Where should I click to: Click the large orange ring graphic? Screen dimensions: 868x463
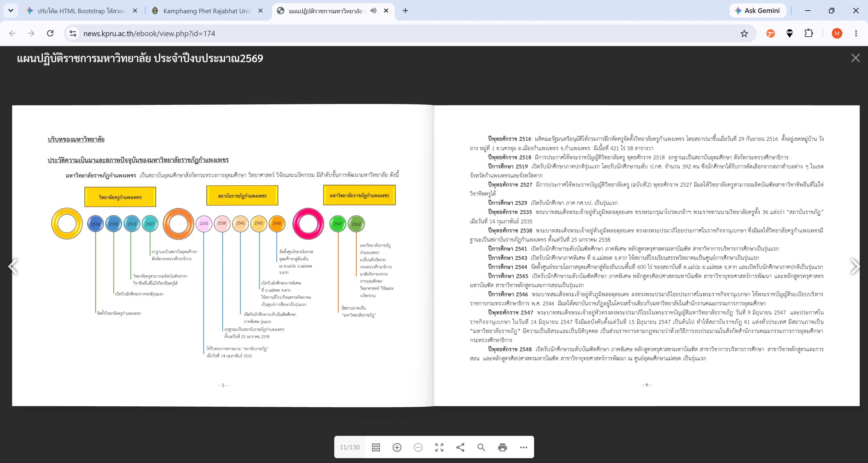click(x=178, y=224)
